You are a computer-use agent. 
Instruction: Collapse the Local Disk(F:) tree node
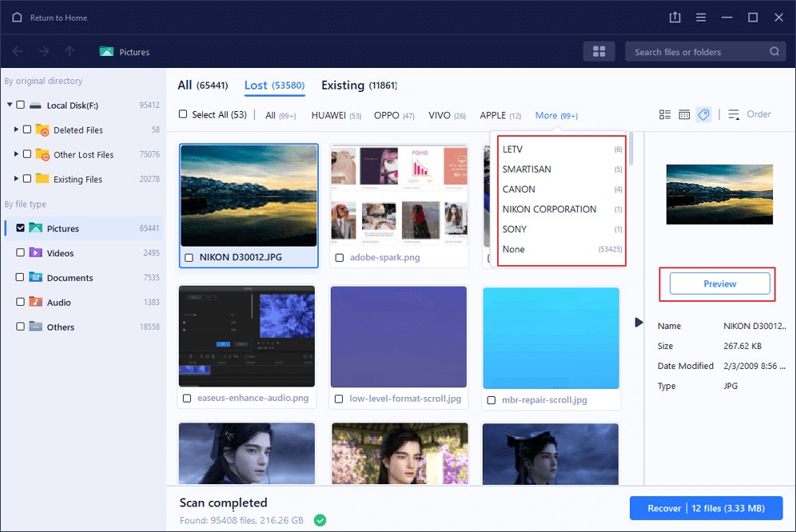point(10,105)
